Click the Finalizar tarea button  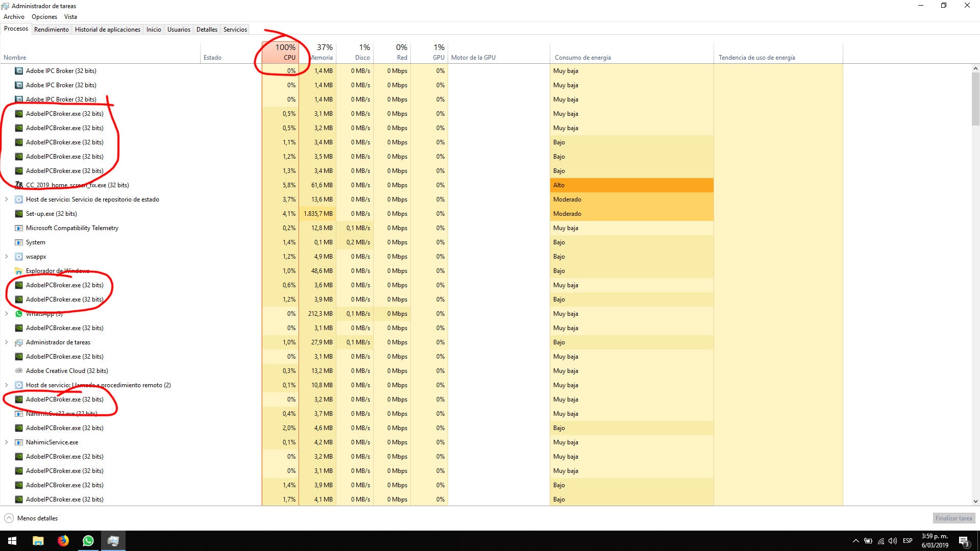(953, 518)
